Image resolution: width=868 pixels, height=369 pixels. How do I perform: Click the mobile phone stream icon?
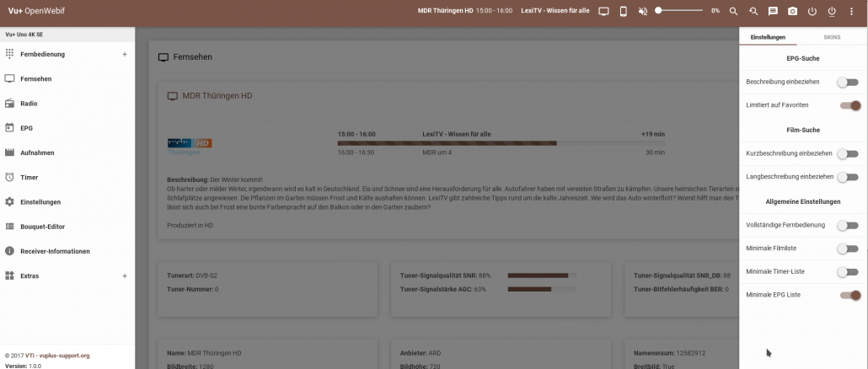pos(623,11)
